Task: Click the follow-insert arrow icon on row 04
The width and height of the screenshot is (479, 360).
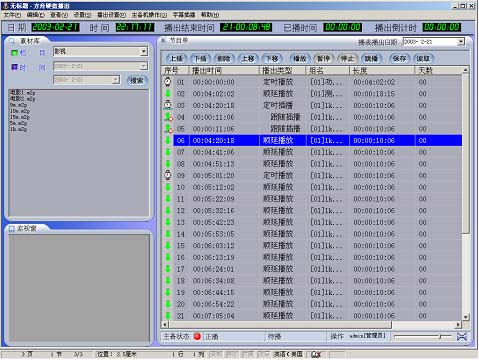Action: pyautogui.click(x=168, y=117)
